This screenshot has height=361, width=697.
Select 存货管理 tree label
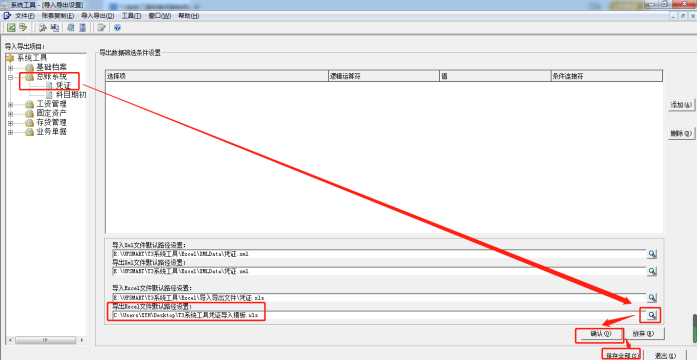51,123
